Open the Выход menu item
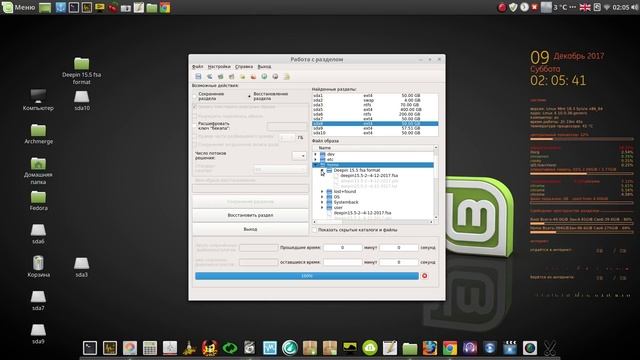The height and width of the screenshot is (360, 640). pos(264,67)
